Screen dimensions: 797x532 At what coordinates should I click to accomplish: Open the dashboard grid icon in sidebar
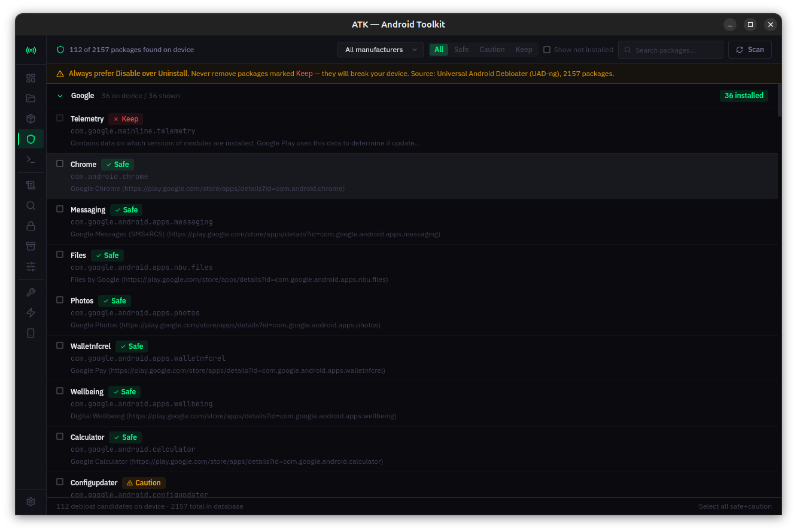(31, 78)
